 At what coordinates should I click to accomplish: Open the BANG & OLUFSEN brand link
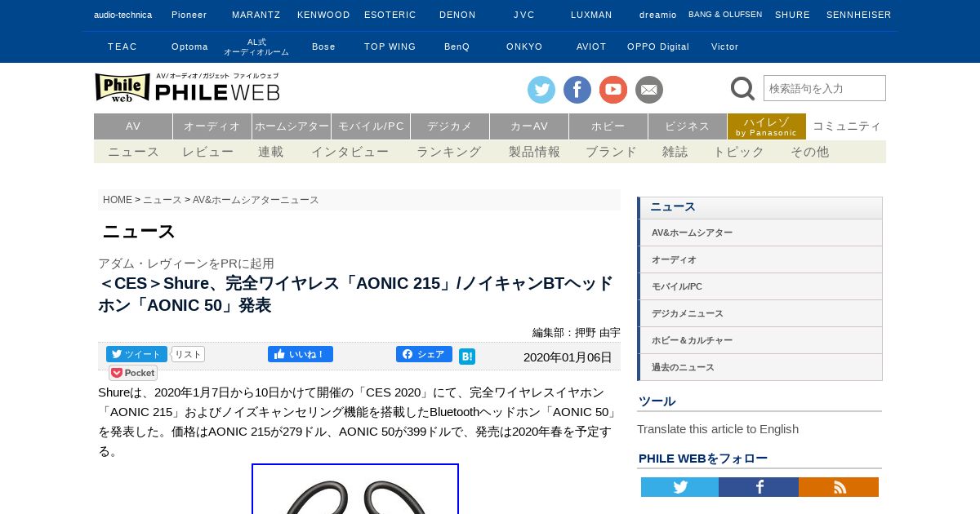725,15
